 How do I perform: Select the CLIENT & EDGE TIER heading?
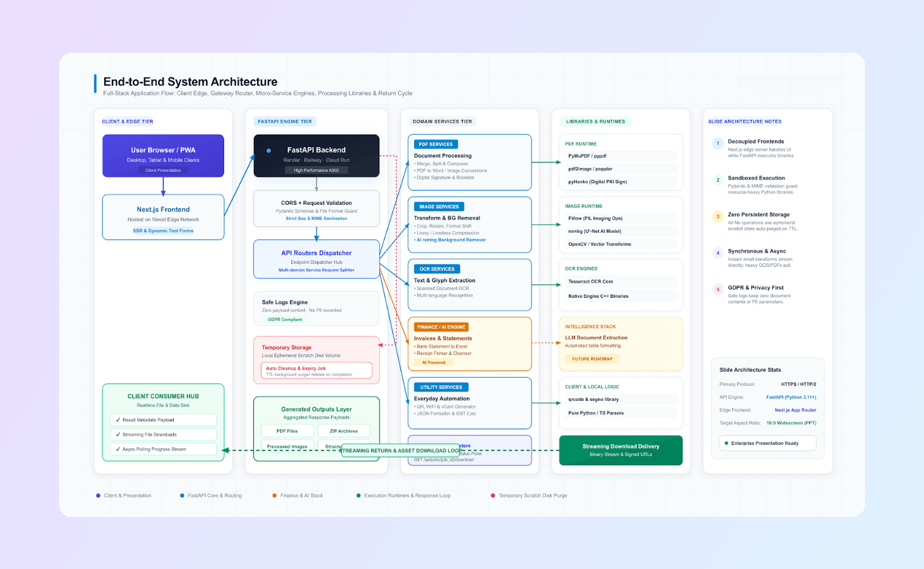click(127, 122)
